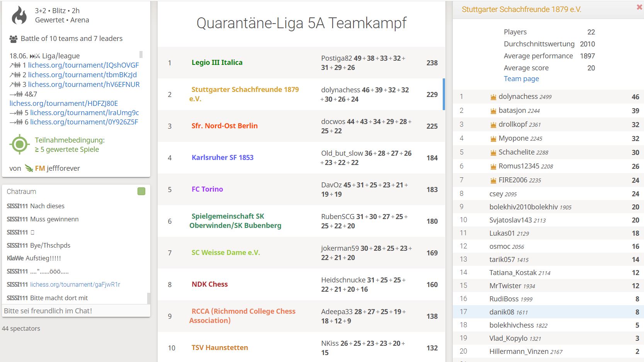Select team FC Torino
The width and height of the screenshot is (644, 362).
[207, 189]
